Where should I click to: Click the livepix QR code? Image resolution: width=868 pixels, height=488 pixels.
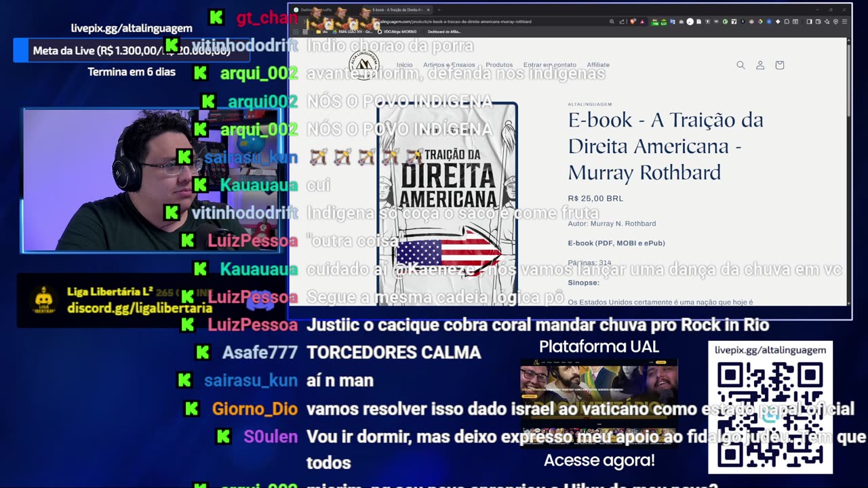pyautogui.click(x=770, y=415)
